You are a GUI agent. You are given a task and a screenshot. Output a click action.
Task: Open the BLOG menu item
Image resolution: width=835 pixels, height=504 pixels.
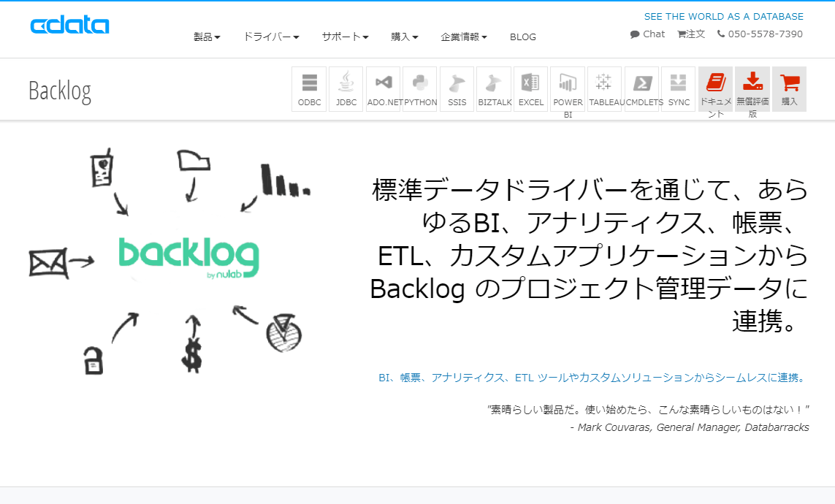(523, 37)
